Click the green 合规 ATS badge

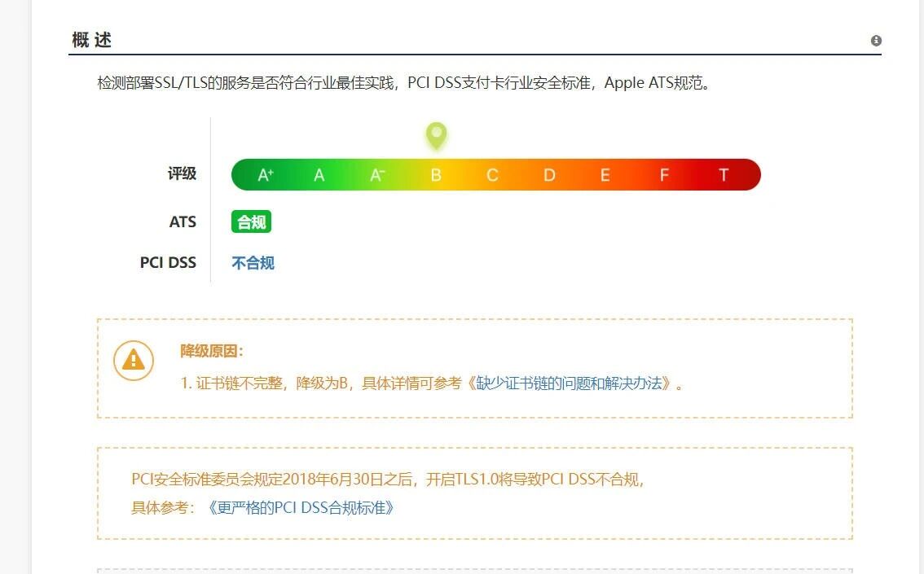(251, 222)
